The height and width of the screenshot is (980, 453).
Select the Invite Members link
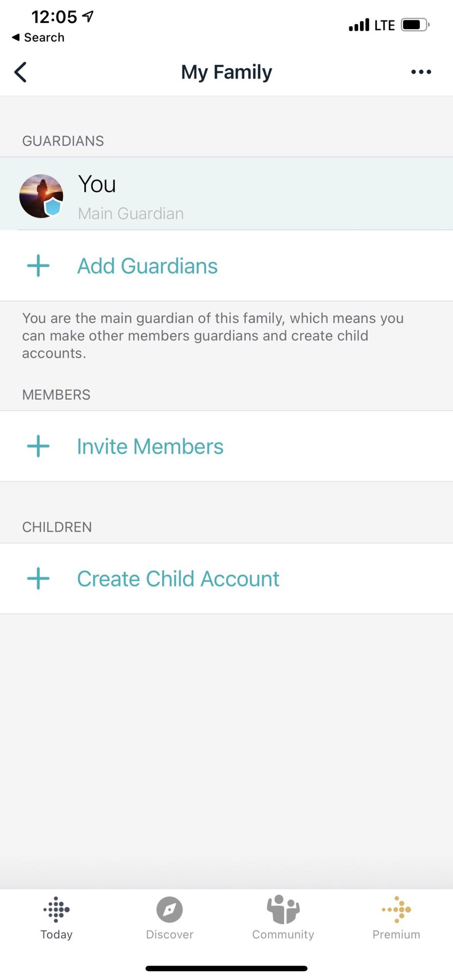pyautogui.click(x=150, y=446)
